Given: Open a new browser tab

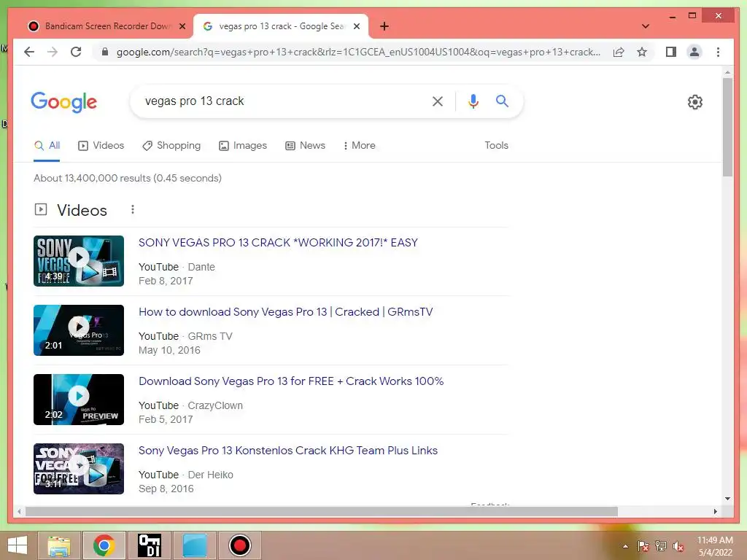Looking at the screenshot, I should (384, 26).
